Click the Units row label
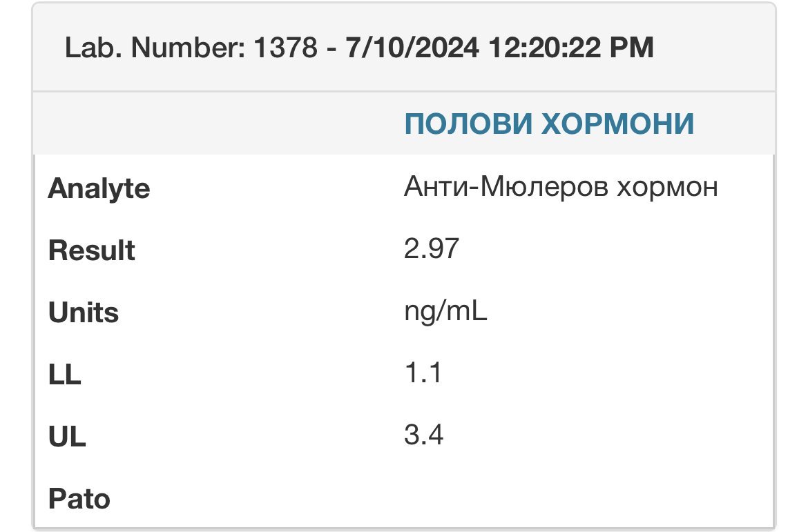The height and width of the screenshot is (532, 808). tap(84, 313)
